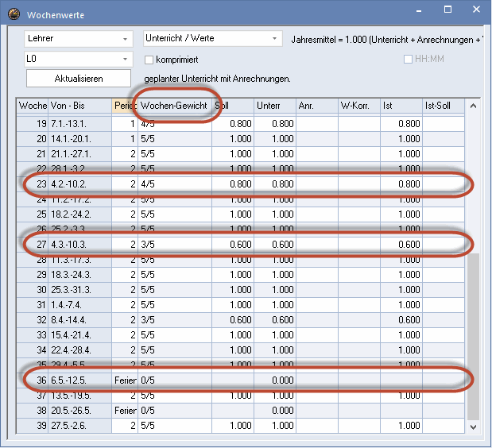The width and height of the screenshot is (492, 448).
Task: Select date cell 15.4.-21.4. of week 33
Action: (x=80, y=335)
